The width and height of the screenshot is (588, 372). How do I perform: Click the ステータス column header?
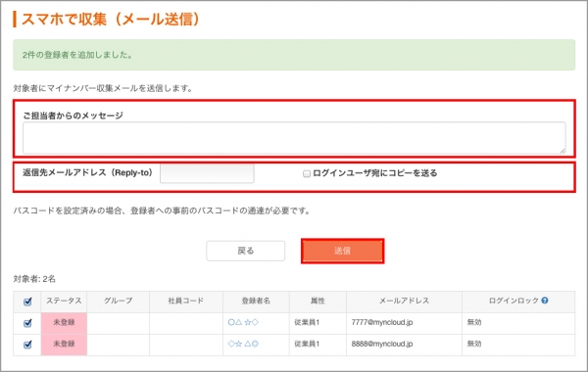[x=64, y=301]
